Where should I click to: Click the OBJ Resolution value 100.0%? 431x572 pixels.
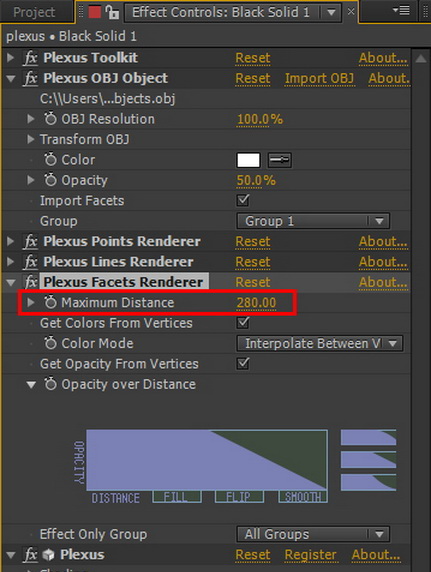coord(260,119)
